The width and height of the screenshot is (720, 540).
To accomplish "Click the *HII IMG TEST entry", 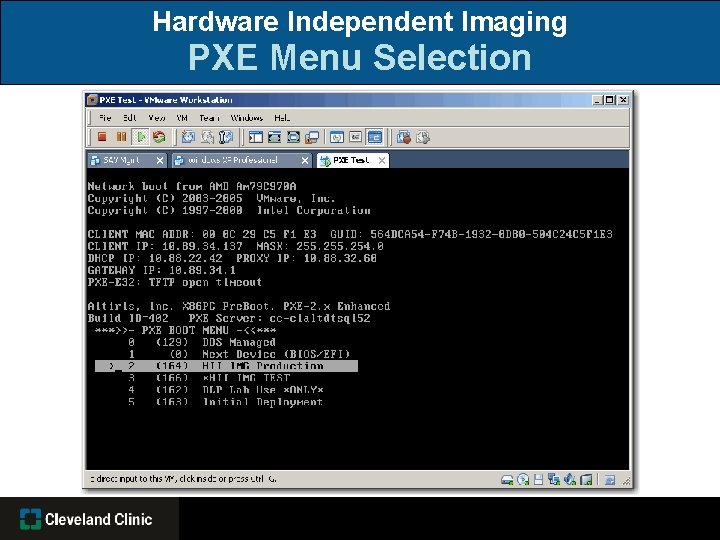I will (x=209, y=378).
